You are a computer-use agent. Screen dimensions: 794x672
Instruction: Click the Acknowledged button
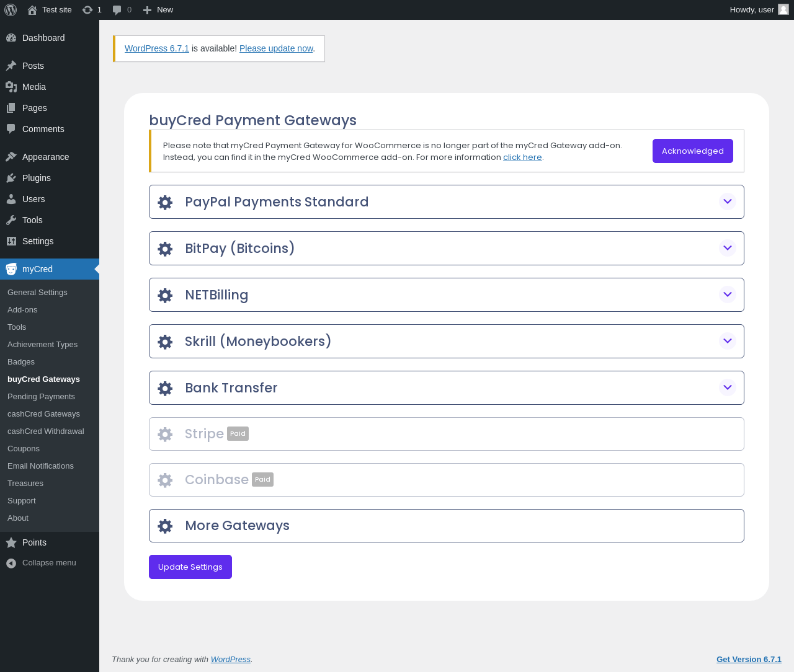point(693,151)
